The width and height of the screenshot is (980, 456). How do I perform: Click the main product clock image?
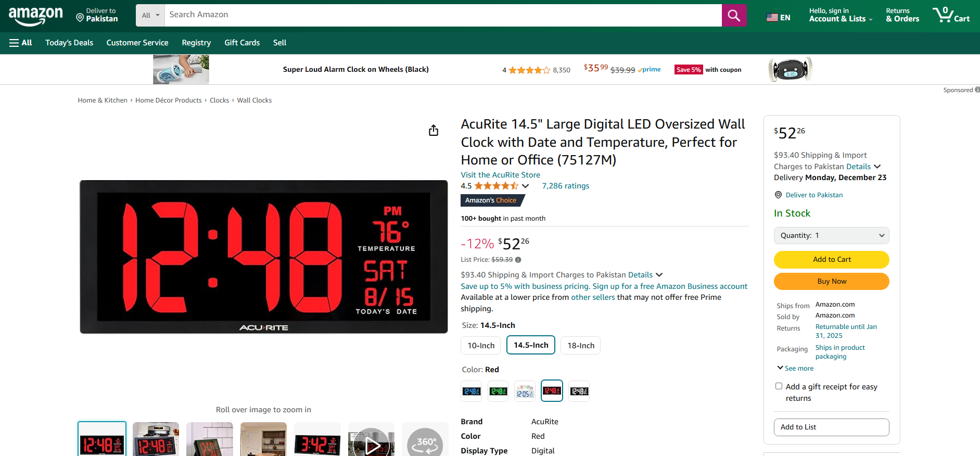(x=264, y=257)
